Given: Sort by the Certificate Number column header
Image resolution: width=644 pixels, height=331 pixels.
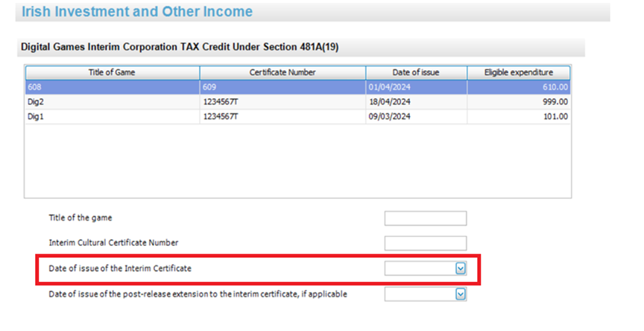Looking at the screenshot, I should (x=282, y=73).
